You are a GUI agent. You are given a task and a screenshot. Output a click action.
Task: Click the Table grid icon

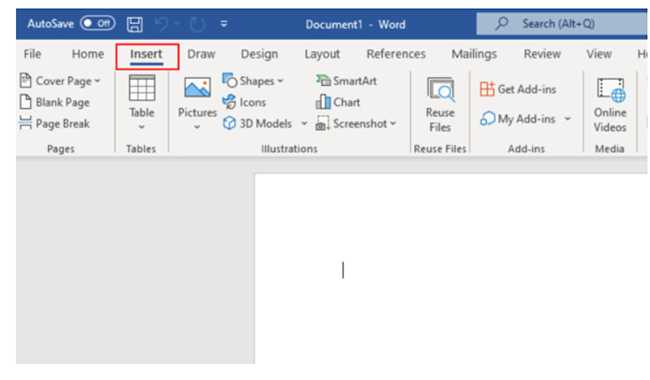pyautogui.click(x=142, y=88)
